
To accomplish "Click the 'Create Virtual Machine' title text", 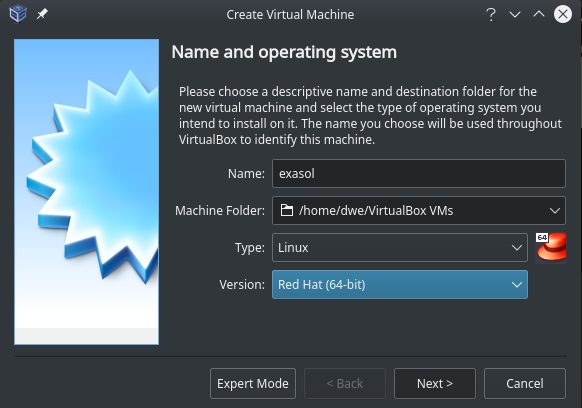I will pyautogui.click(x=290, y=14).
